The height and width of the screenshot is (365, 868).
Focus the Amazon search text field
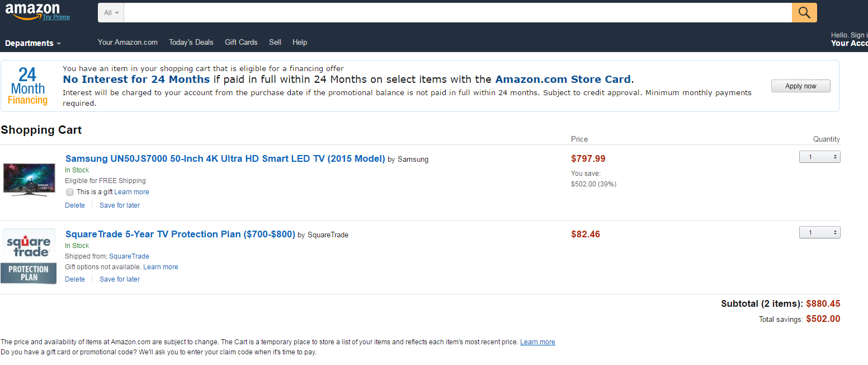tap(457, 13)
